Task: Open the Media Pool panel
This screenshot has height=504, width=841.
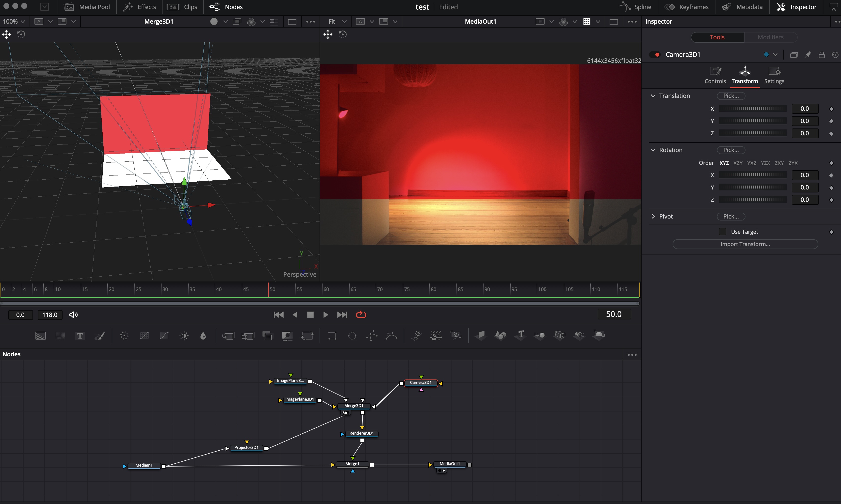Action: tap(87, 7)
